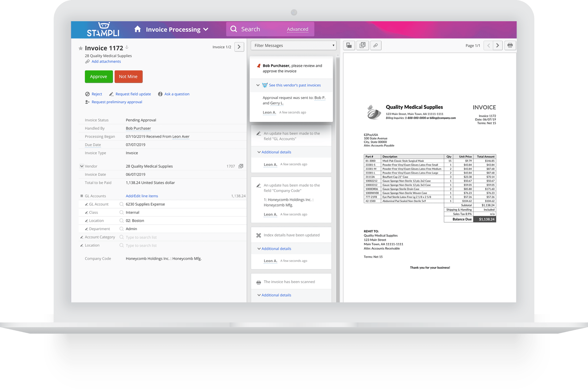
Task: Click the person icon beside preliminary approval
Action: [87, 102]
